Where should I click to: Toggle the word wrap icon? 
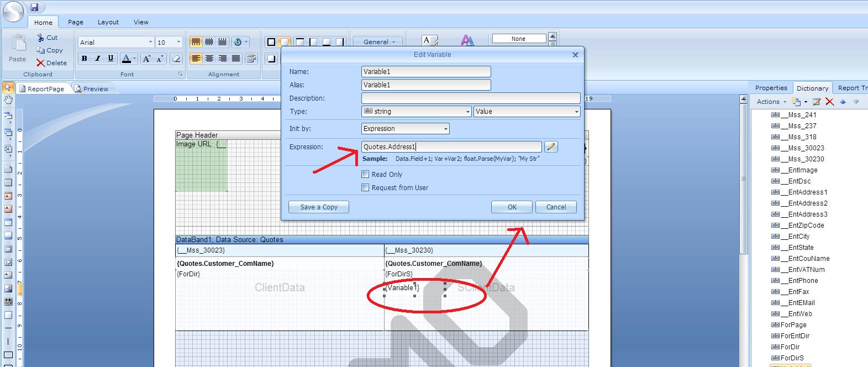pos(251,59)
